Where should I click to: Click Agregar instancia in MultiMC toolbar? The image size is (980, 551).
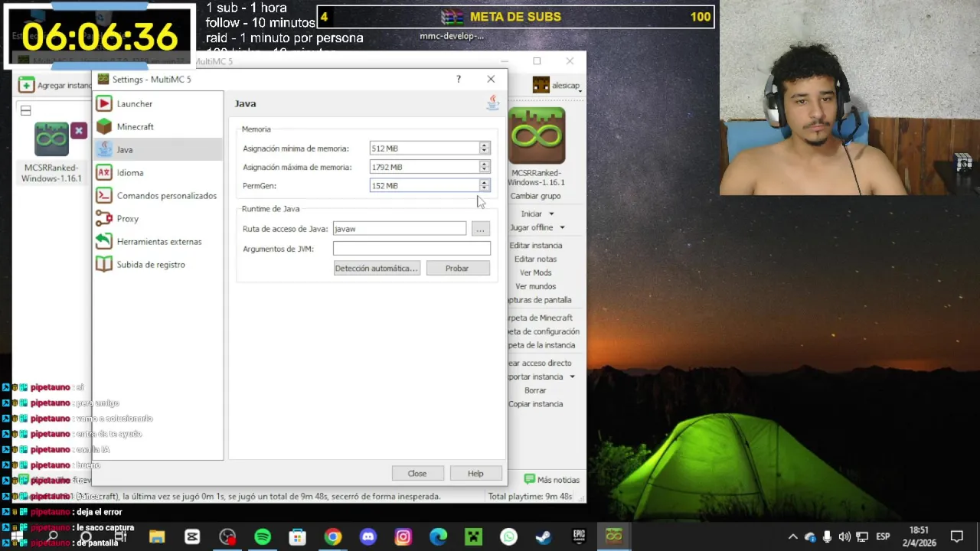[x=55, y=85]
